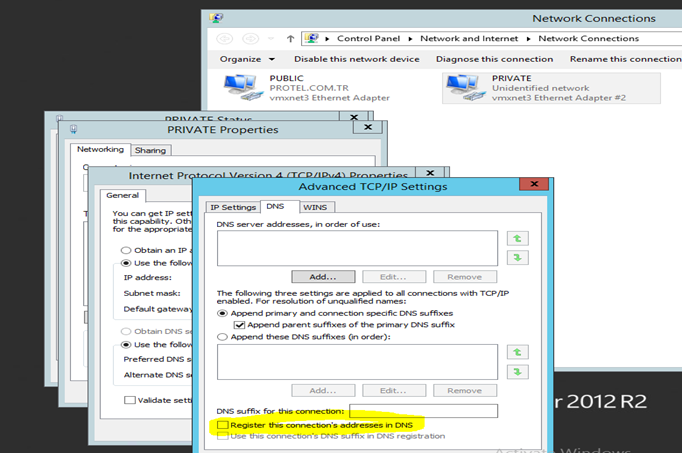
Task: Select Append primary and connection specific DNS suffixes
Action: pos(223,312)
